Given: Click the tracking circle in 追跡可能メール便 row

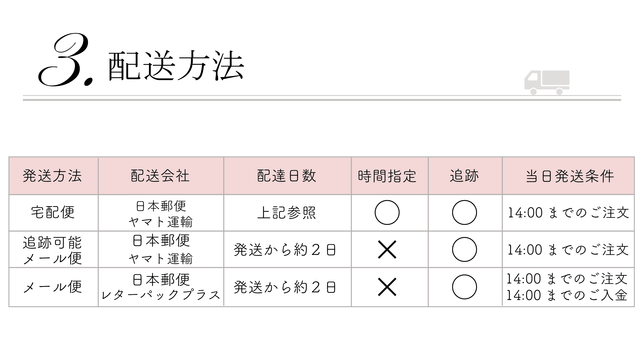Looking at the screenshot, I should [x=464, y=249].
